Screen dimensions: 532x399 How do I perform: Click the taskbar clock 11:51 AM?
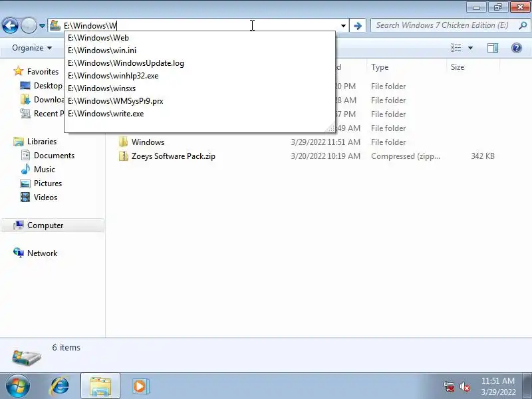[x=497, y=380]
